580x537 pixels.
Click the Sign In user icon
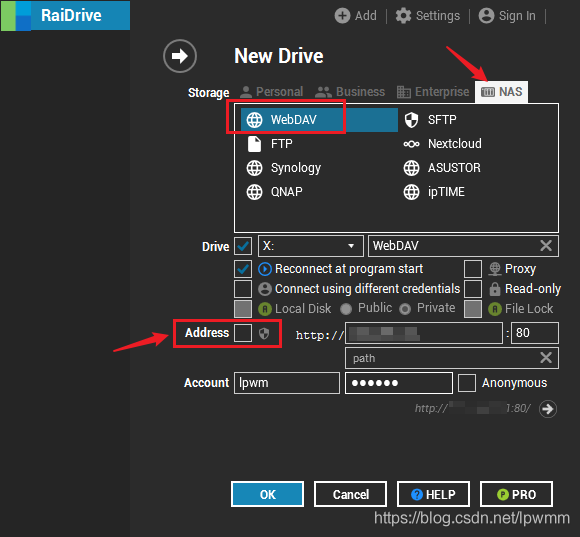coord(486,16)
